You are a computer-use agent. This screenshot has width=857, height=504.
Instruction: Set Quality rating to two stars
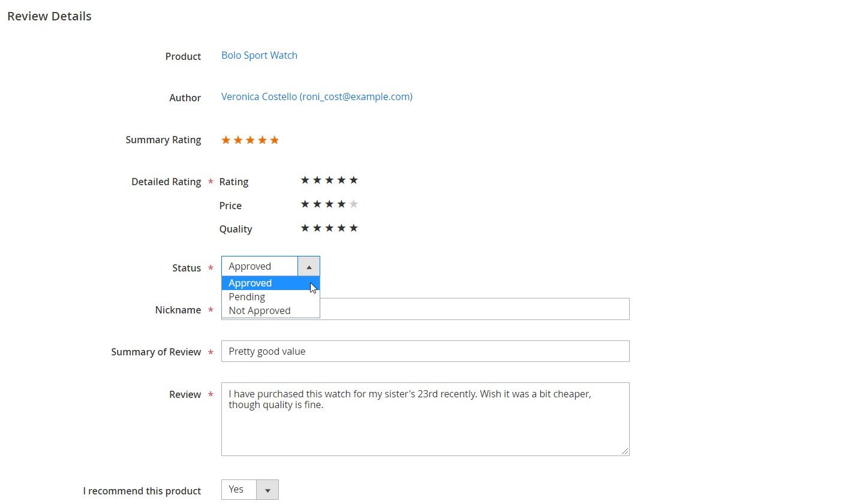pos(317,228)
